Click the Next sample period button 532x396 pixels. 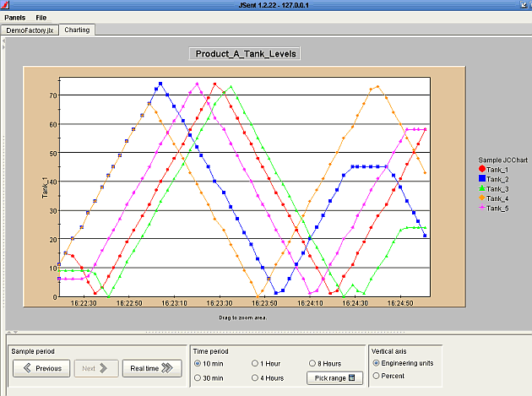click(96, 368)
